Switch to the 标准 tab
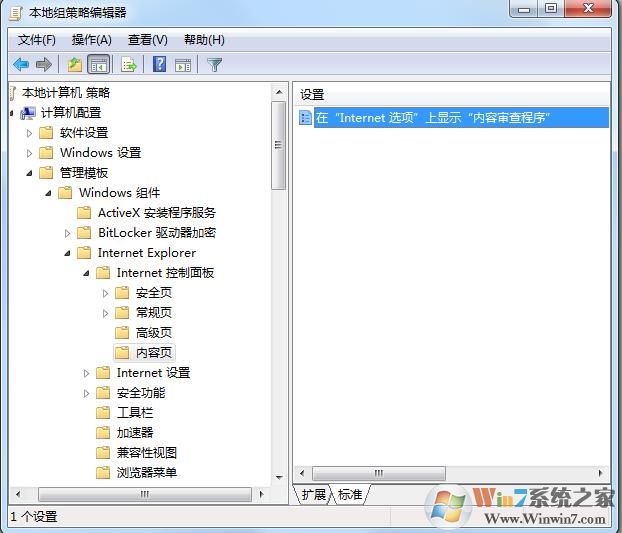622x533 pixels. (x=350, y=495)
